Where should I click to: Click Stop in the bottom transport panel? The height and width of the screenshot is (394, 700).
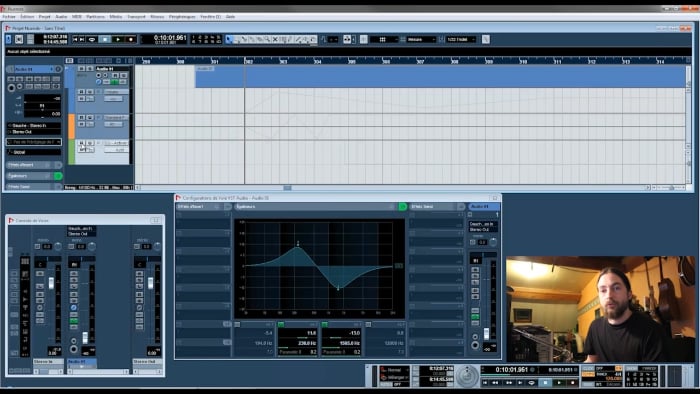tap(546, 382)
